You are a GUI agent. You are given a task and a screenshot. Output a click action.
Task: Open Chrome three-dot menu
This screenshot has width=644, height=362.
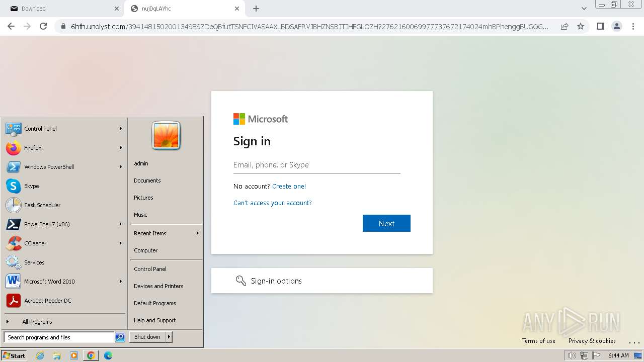click(633, 26)
